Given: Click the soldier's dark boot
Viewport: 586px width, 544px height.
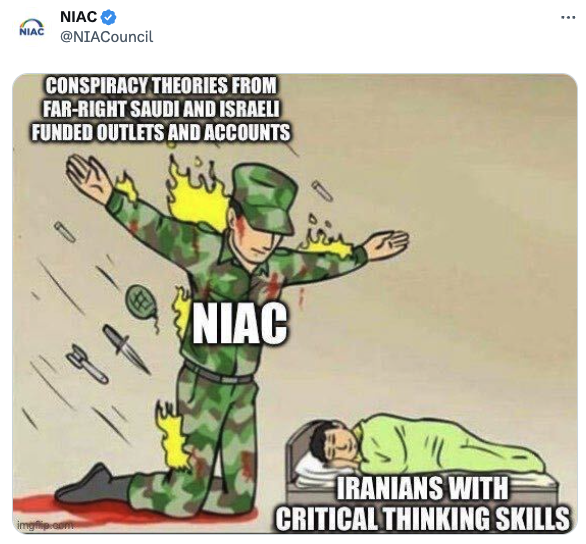Looking at the screenshot, I should (92, 484).
